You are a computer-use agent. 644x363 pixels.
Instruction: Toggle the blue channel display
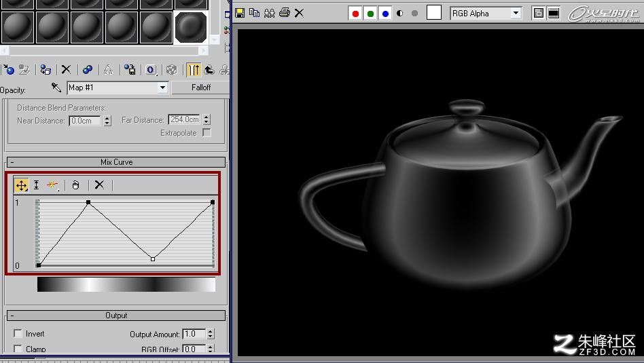coord(385,14)
